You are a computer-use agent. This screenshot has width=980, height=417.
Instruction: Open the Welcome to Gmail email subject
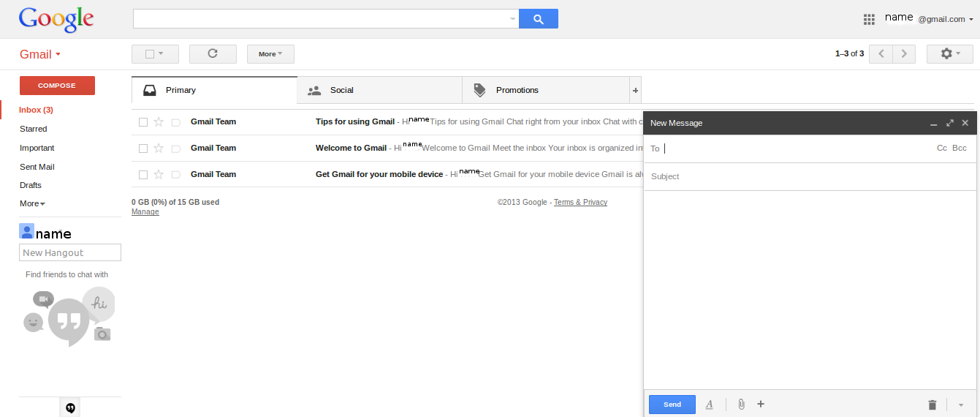[x=351, y=148]
